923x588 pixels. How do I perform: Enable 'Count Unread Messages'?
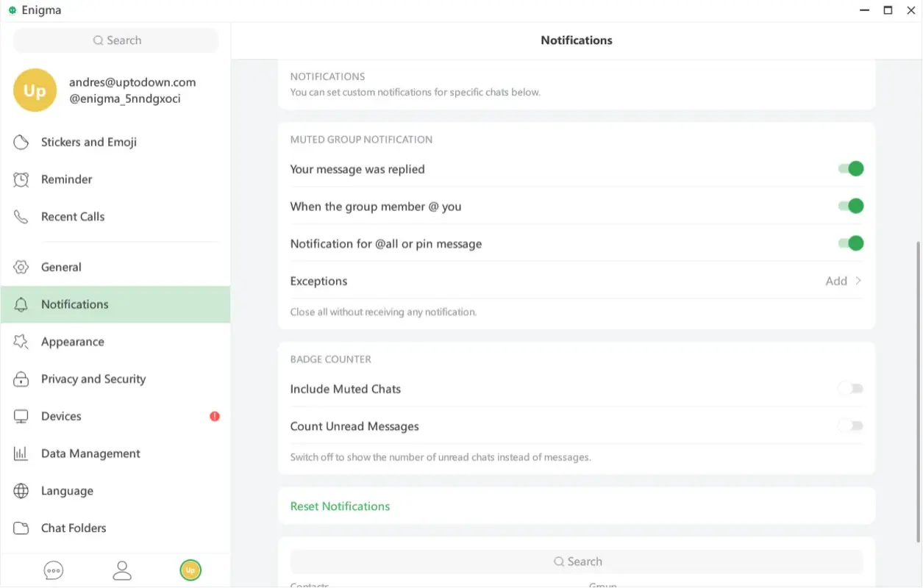(x=851, y=426)
